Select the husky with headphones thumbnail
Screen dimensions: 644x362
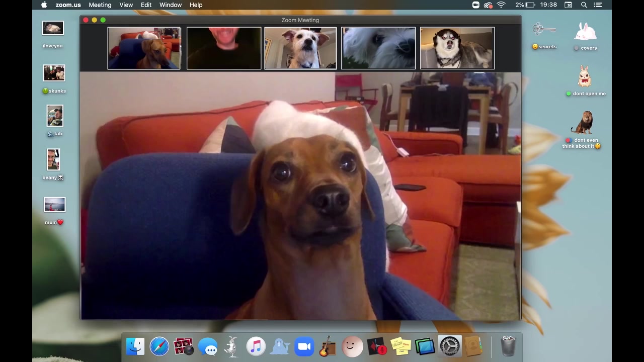pos(457,48)
